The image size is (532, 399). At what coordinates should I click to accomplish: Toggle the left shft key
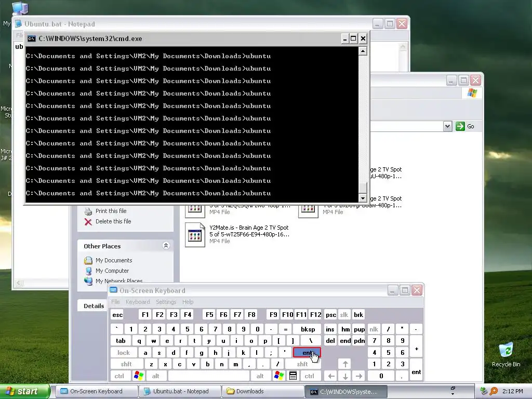point(126,364)
